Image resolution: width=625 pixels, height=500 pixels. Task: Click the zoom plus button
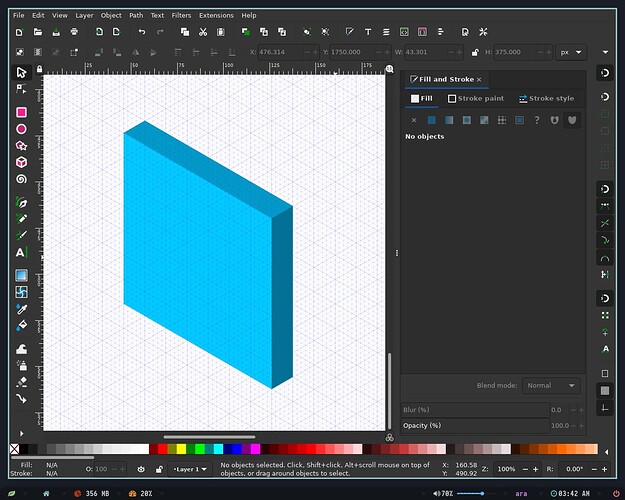pyautogui.click(x=535, y=470)
